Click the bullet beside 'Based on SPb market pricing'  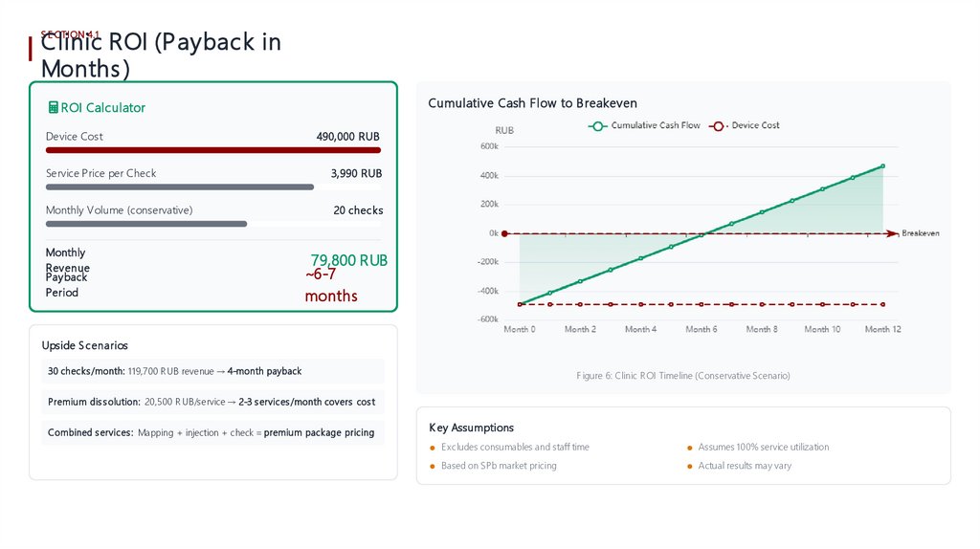[434, 467]
